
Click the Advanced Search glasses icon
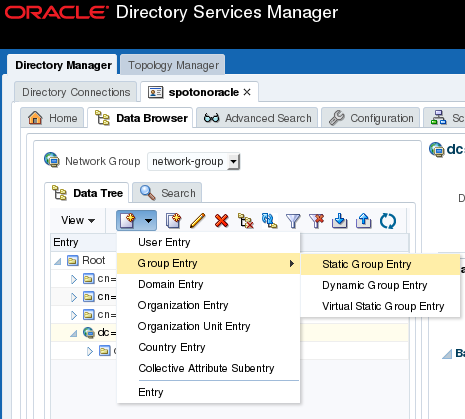pyautogui.click(x=212, y=118)
